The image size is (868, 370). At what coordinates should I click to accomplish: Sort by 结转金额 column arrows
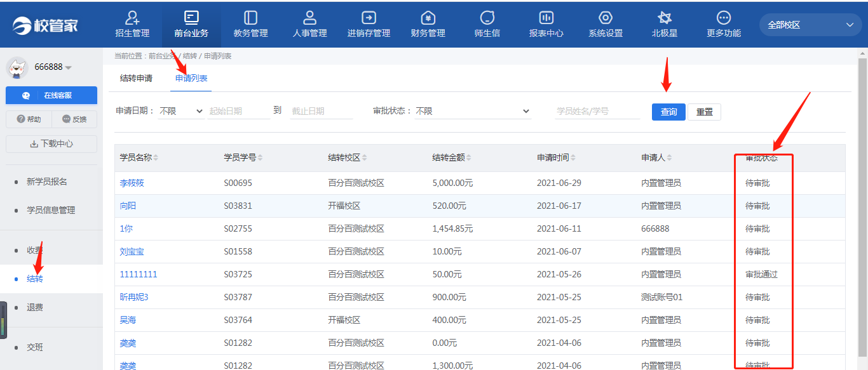click(468, 157)
